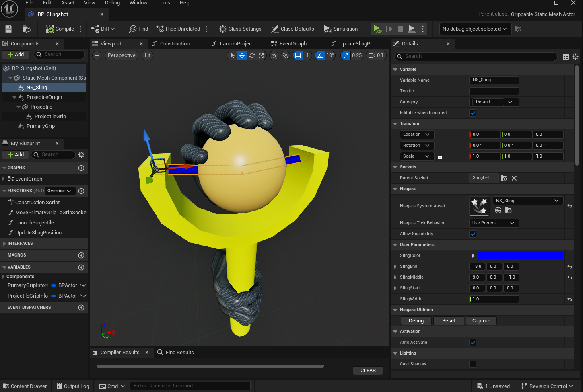This screenshot has width=583, height=392.
Task: Open Niagara Tick Behavior dropdown
Action: [494, 223]
